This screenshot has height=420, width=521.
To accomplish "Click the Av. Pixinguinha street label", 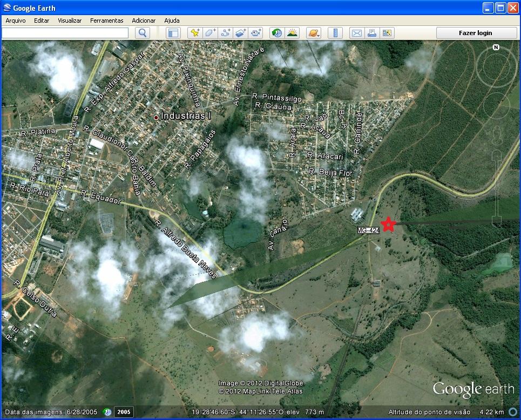I will point(189,80).
